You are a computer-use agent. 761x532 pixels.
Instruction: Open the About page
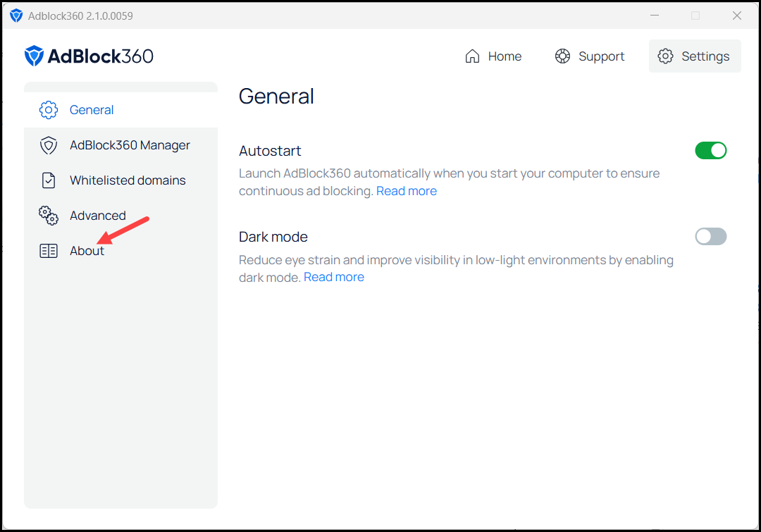(121, 251)
